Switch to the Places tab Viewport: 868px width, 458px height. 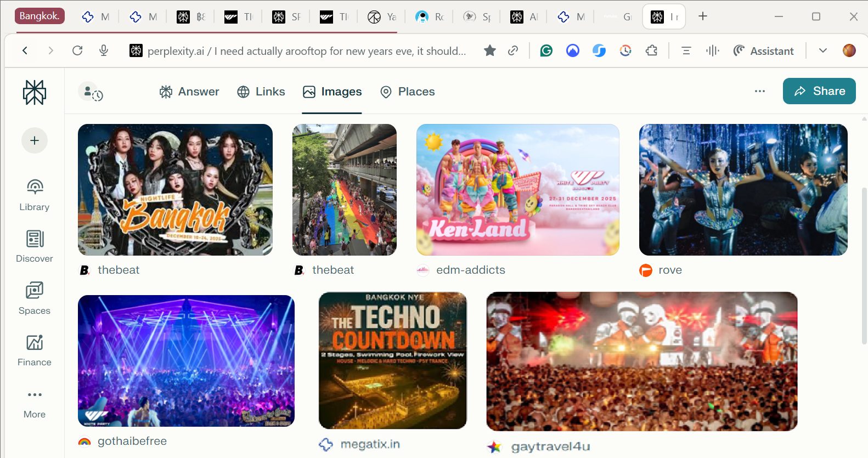pos(407,92)
